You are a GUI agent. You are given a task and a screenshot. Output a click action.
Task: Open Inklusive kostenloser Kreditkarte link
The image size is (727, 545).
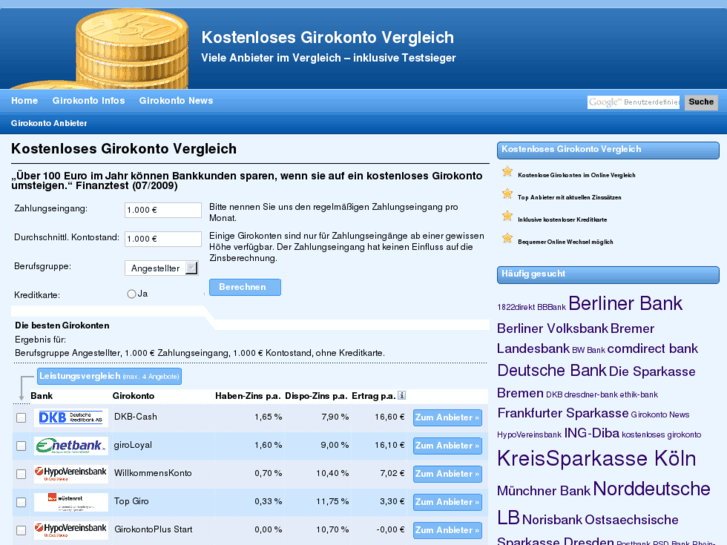(x=562, y=219)
